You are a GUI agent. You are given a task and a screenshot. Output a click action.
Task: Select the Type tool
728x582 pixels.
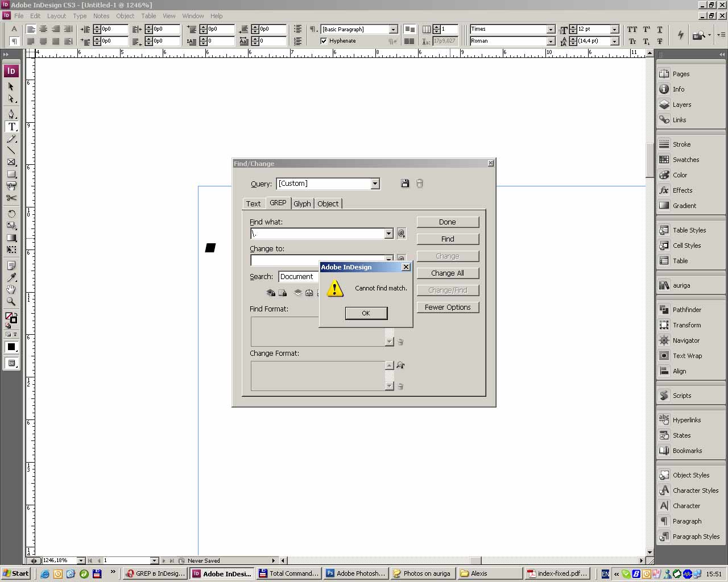coord(11,127)
